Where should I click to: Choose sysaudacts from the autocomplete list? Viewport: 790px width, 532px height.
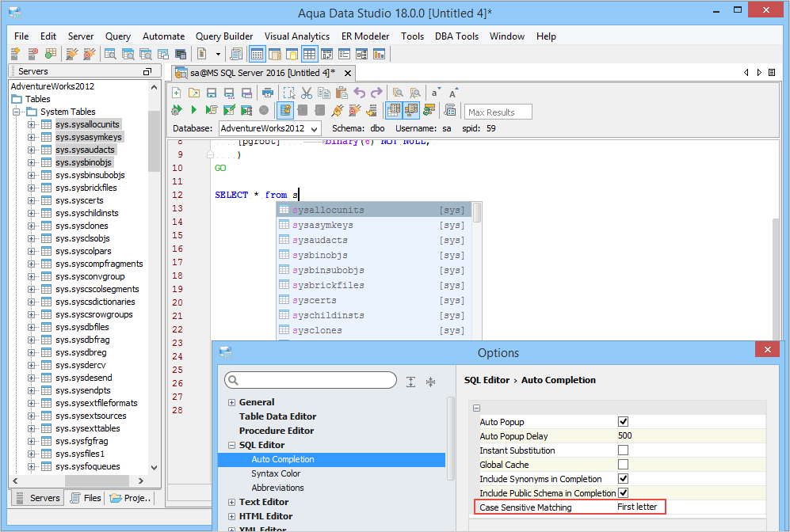pos(319,240)
